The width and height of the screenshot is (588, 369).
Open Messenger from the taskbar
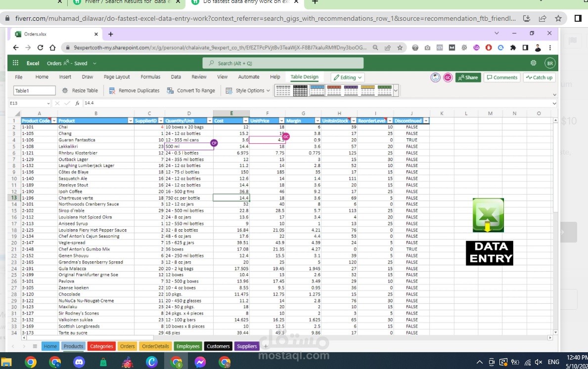click(200, 362)
